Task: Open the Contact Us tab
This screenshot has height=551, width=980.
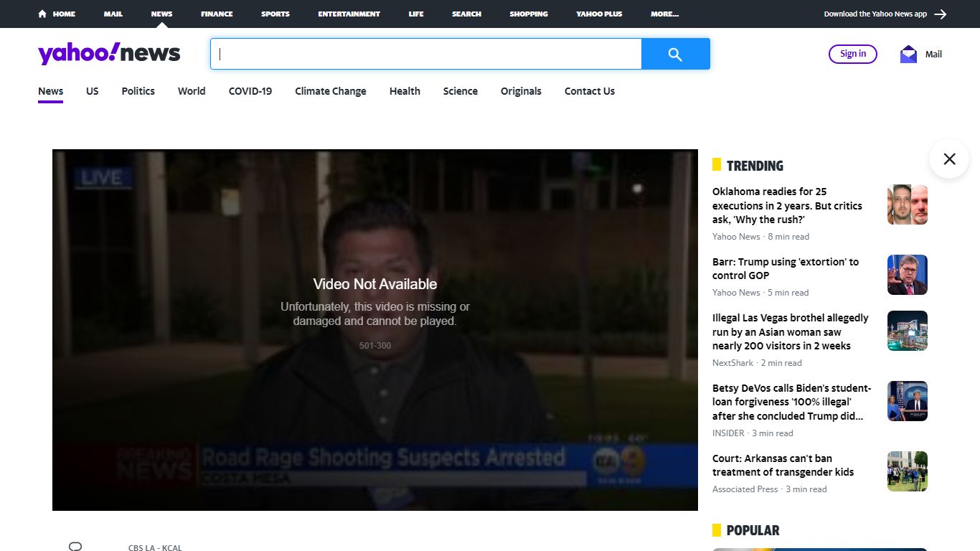Action: [590, 91]
